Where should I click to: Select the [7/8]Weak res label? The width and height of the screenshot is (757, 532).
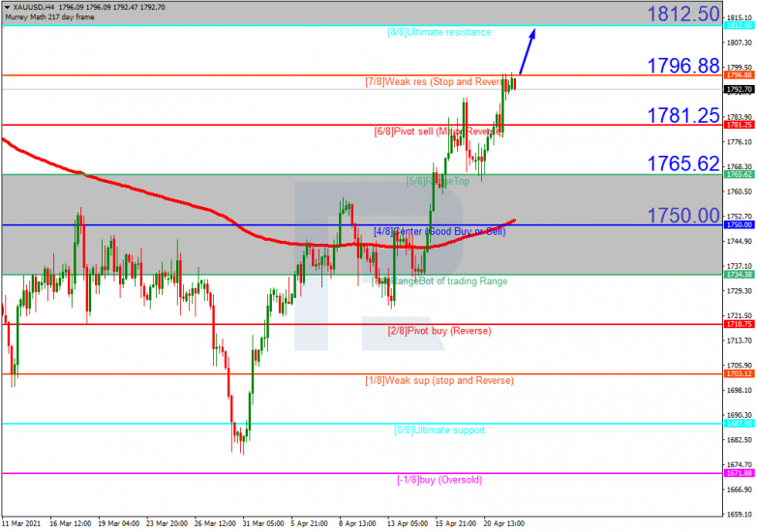(x=436, y=82)
